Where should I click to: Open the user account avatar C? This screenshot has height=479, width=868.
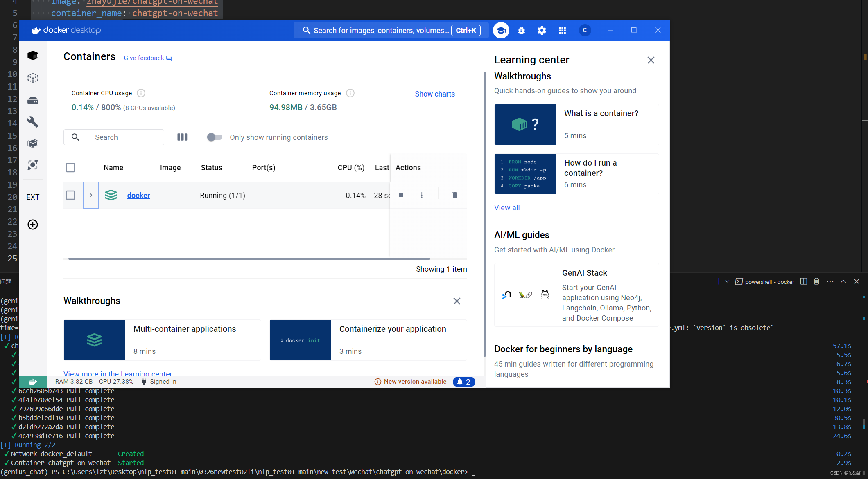585,30
